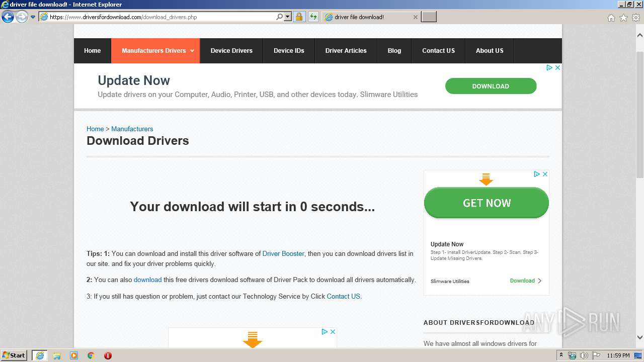This screenshot has width=644, height=362.
Task: Open the Driver Booster link
Action: pos(283,253)
